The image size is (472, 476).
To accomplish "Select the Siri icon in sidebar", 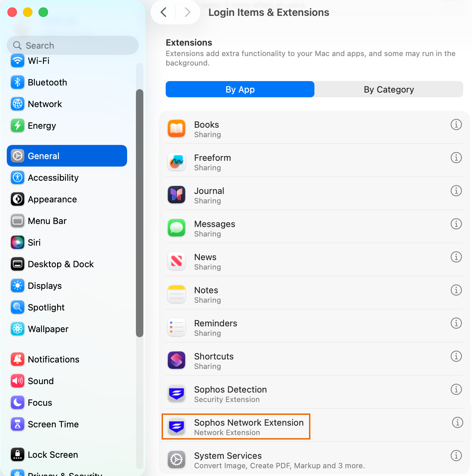I will [18, 243].
